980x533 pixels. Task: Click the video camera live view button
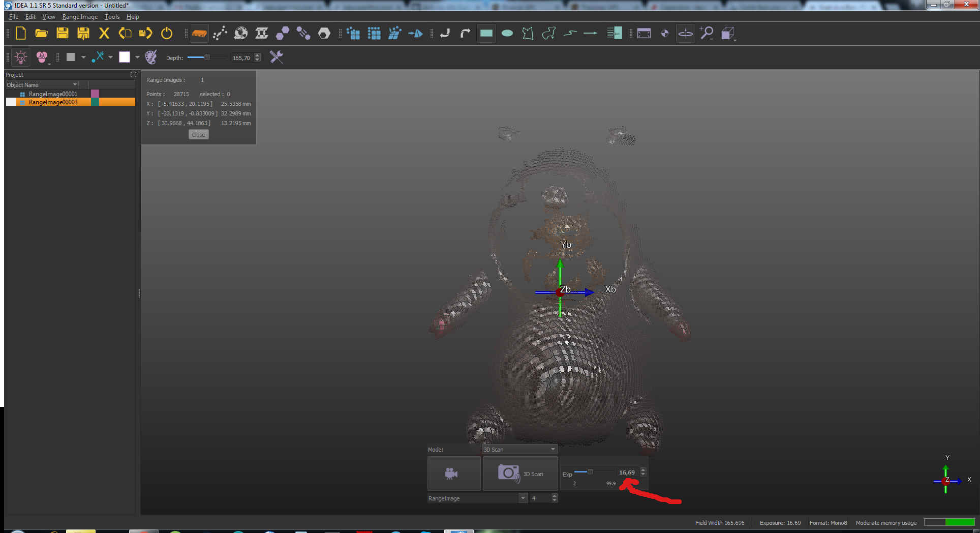pos(453,473)
